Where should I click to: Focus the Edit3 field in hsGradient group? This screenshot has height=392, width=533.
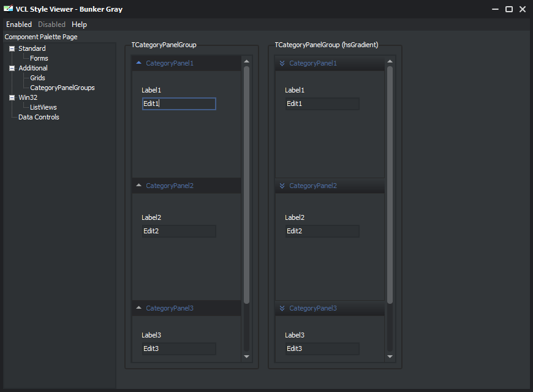(x=322, y=349)
